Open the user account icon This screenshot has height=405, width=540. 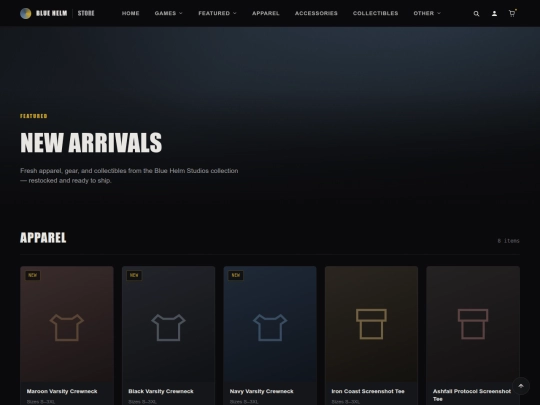494,13
